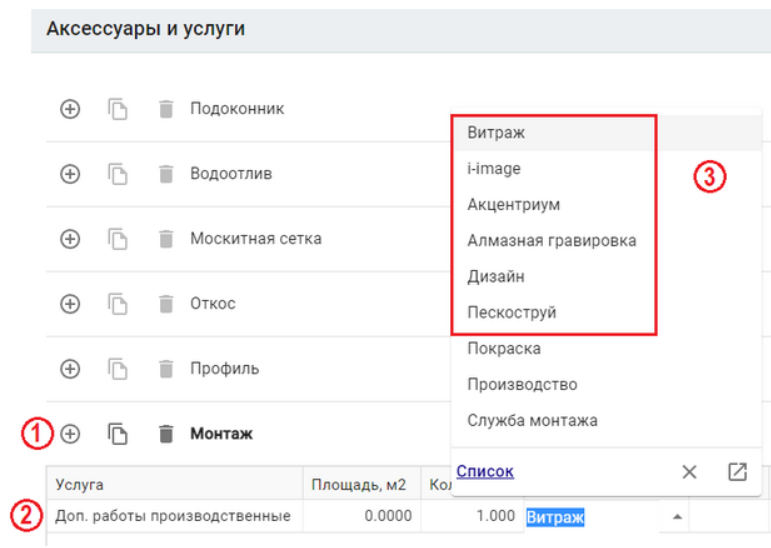This screenshot has height=548, width=771.
Task: Copy the Откос row
Action: [118, 304]
